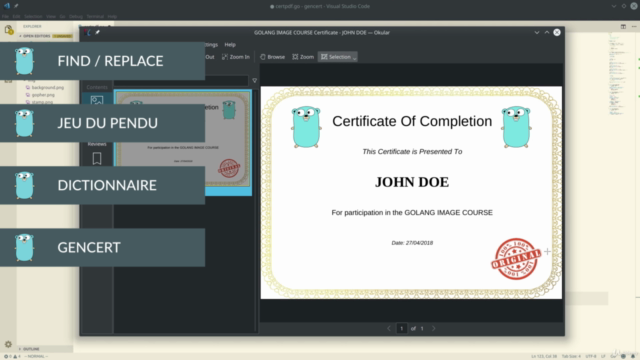Close the Okular window

pyautogui.click(x=557, y=32)
